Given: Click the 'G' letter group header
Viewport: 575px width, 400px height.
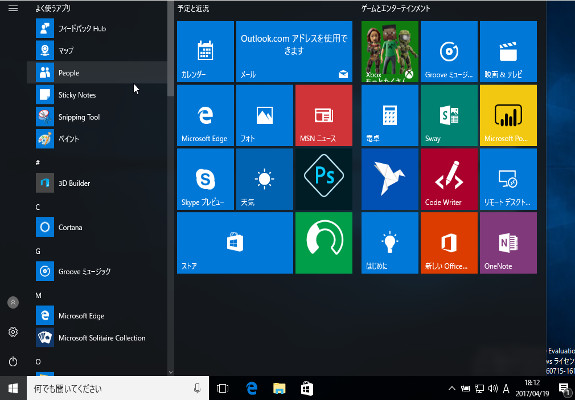Looking at the screenshot, I should point(38,252).
